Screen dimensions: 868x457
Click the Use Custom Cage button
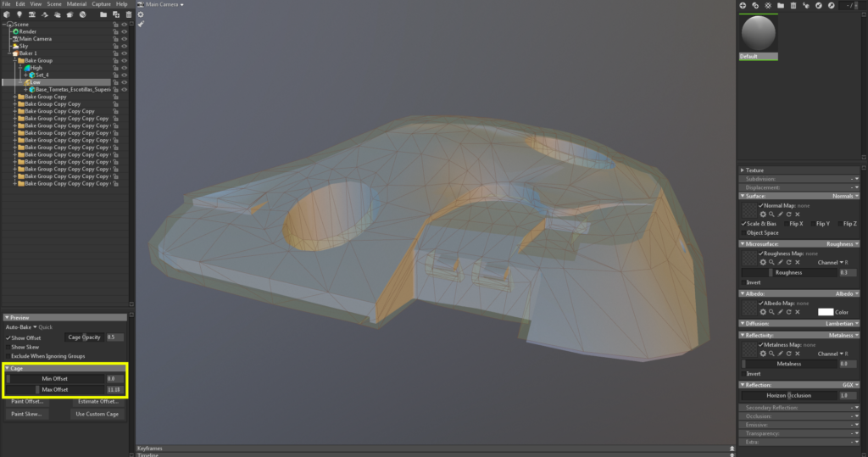tap(97, 415)
